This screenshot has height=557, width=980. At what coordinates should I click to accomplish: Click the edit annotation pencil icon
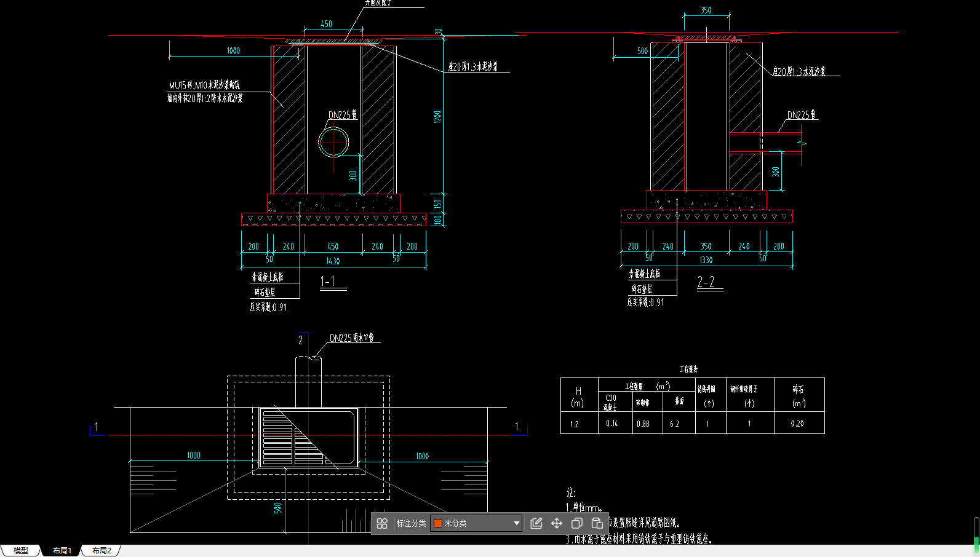[536, 523]
